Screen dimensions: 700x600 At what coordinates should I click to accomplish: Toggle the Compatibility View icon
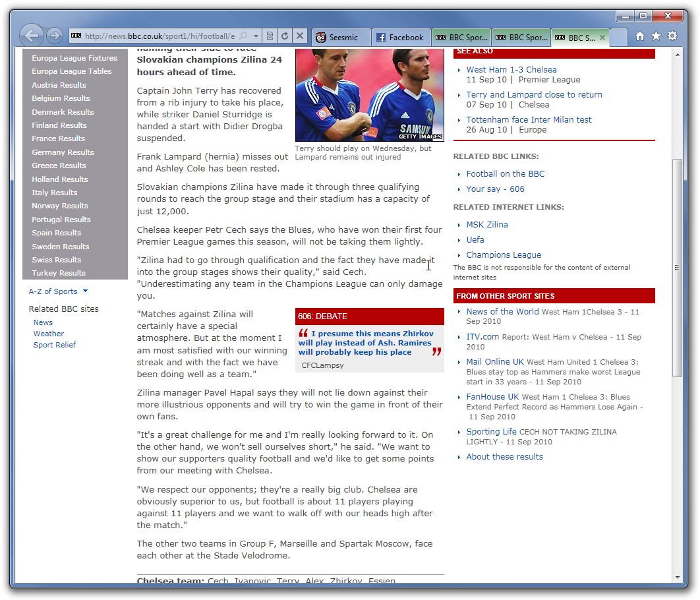pyautogui.click(x=270, y=36)
